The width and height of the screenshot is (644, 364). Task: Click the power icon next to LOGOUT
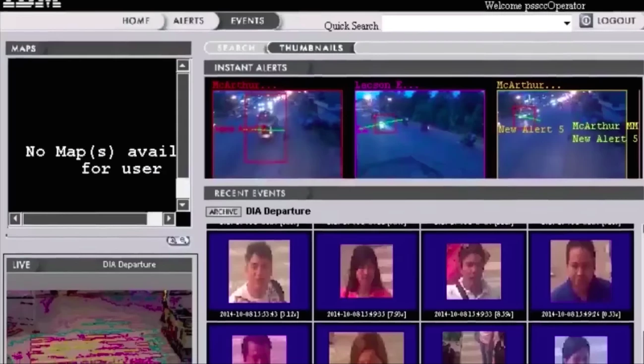click(x=585, y=21)
